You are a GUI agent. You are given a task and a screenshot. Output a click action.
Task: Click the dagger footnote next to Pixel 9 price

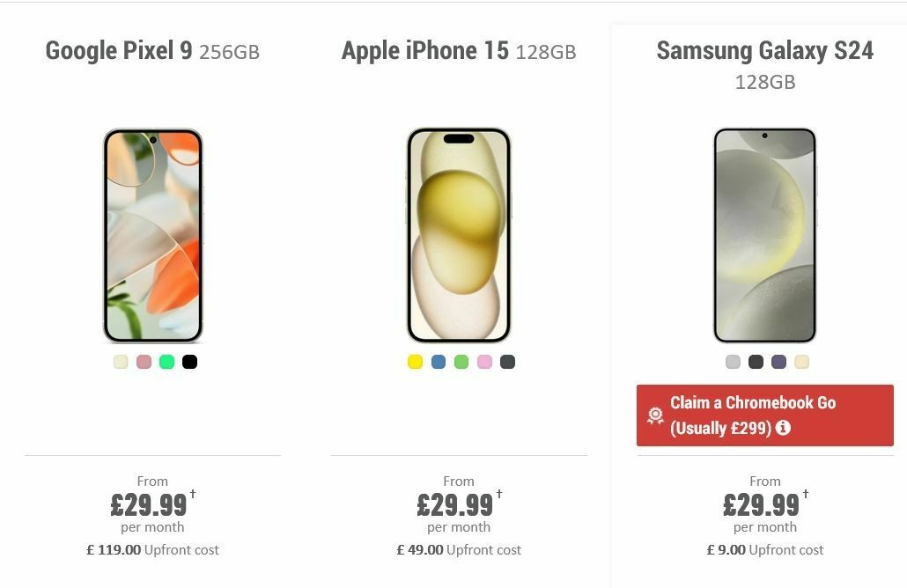[x=190, y=495]
